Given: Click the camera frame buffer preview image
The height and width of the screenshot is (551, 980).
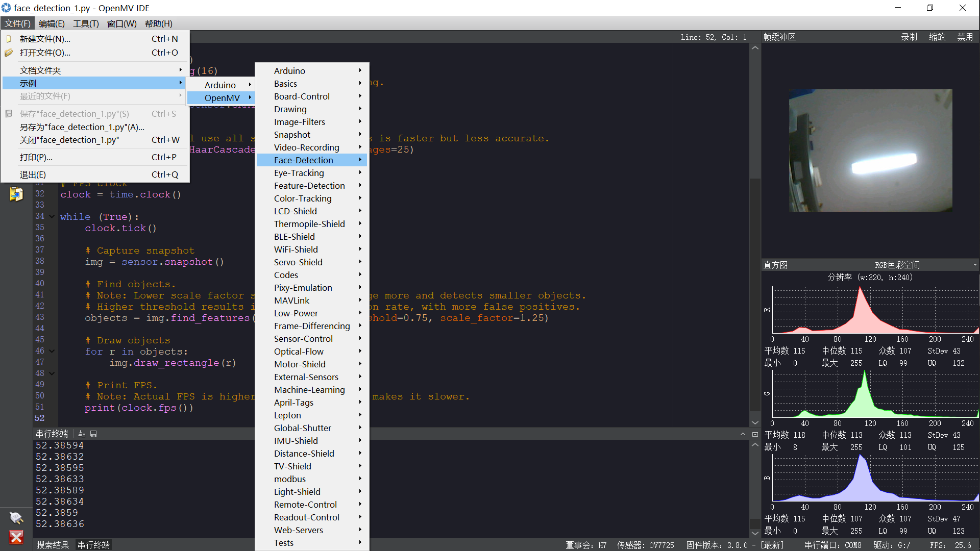Looking at the screenshot, I should [870, 151].
